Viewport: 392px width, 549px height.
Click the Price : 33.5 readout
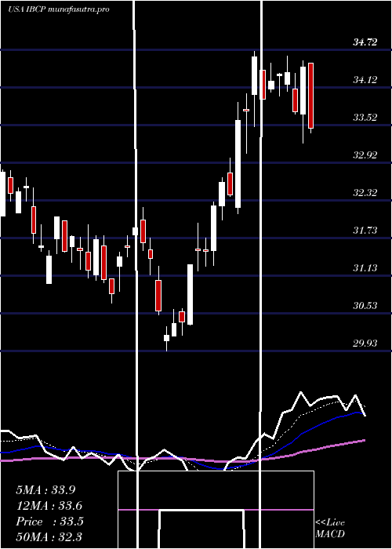point(49,522)
